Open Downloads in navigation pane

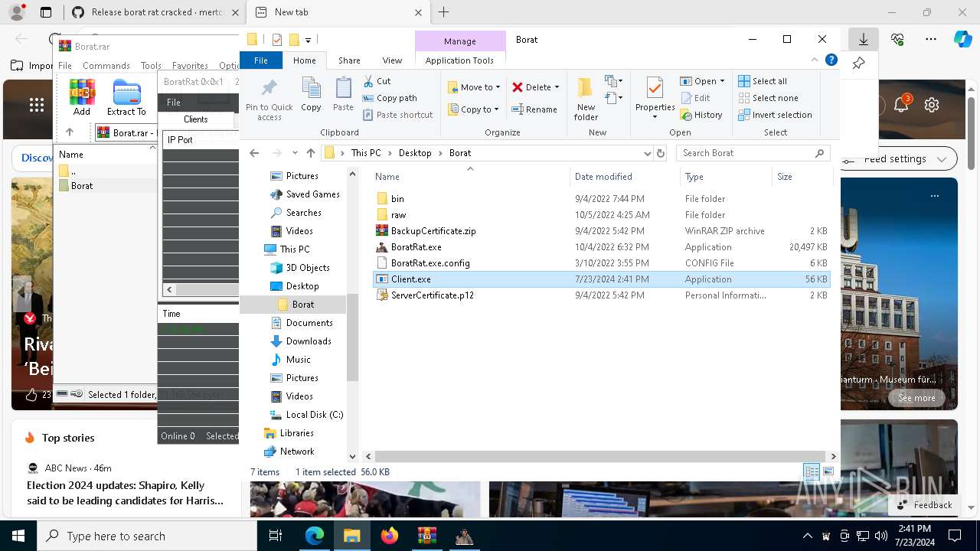pos(309,341)
